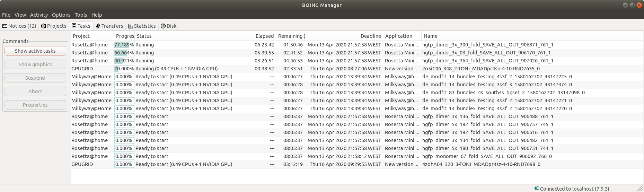Image resolution: width=644 pixels, height=192 pixels.
Task: Select the de_modfit_83_bundle4 Milkyway task
Action: click(503, 93)
